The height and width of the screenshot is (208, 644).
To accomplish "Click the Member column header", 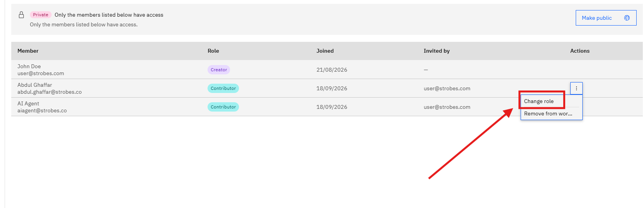I will 28,51.
